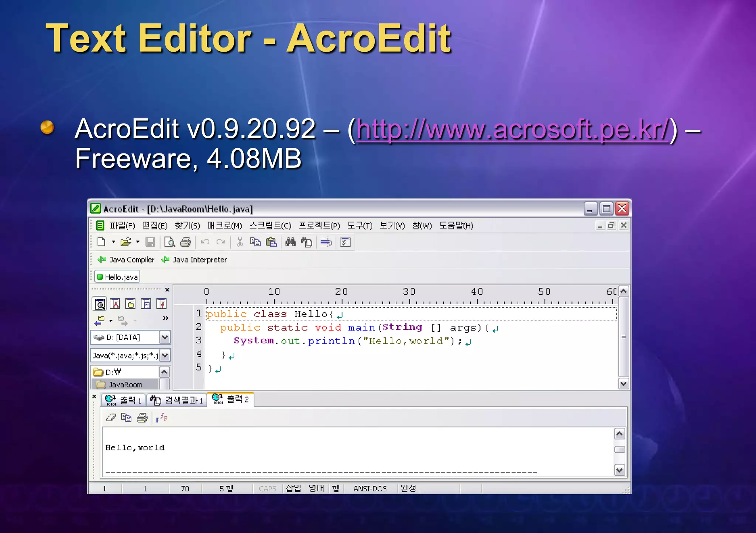Run the Java Interpreter tool
This screenshot has width=756, height=533.
point(194,260)
